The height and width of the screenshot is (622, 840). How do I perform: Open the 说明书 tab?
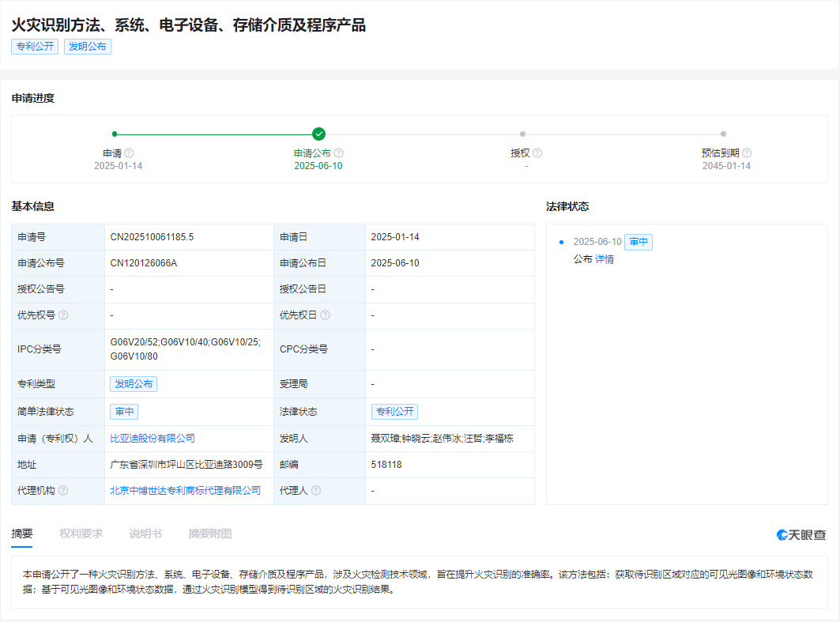pos(145,533)
